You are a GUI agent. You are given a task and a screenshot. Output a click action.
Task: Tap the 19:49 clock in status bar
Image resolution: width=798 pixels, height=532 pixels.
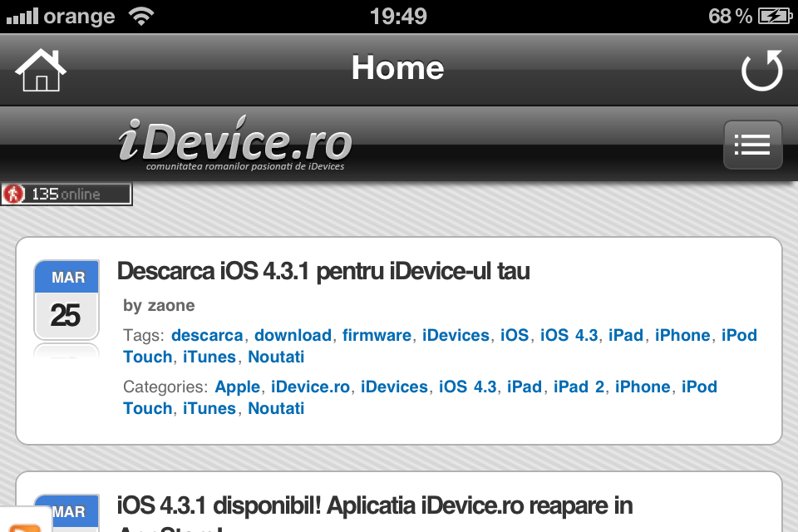[398, 17]
